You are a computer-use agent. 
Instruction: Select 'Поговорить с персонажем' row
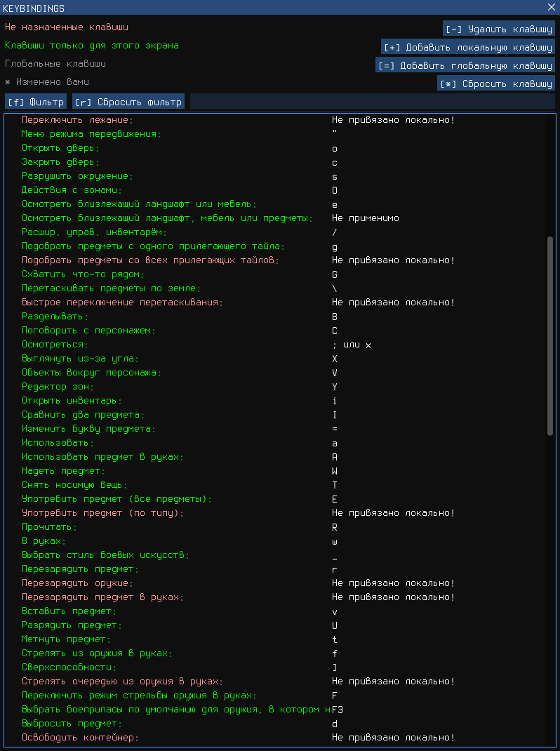click(x=88, y=331)
